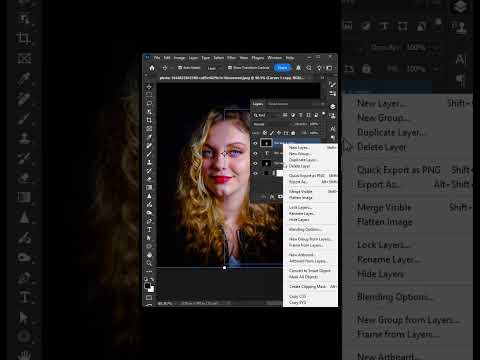The width and height of the screenshot is (480, 360).
Task: Click background white color swatch in central toolbar
Action: 152,289
